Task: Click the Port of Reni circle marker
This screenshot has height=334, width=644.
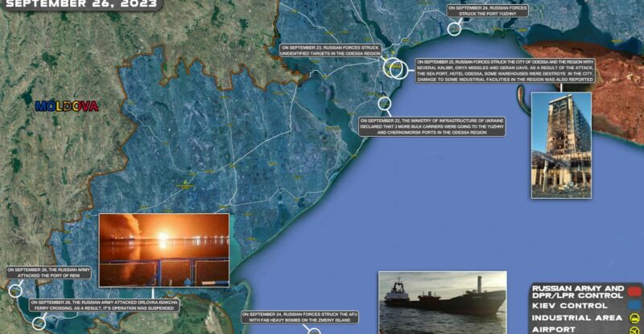Action: 14,291
